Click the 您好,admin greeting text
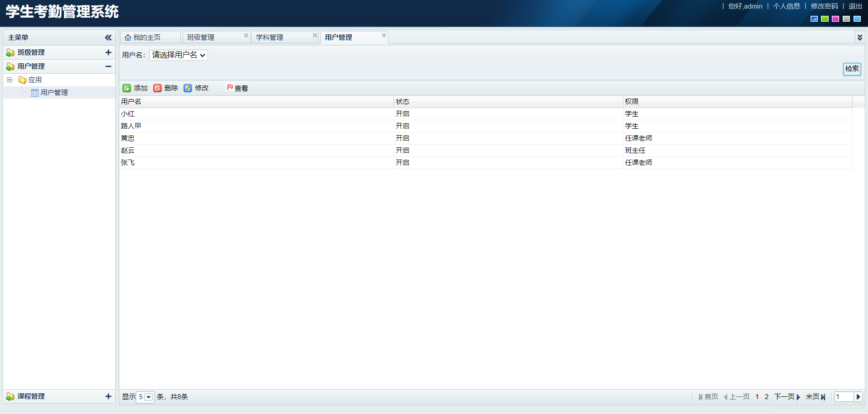 click(745, 6)
